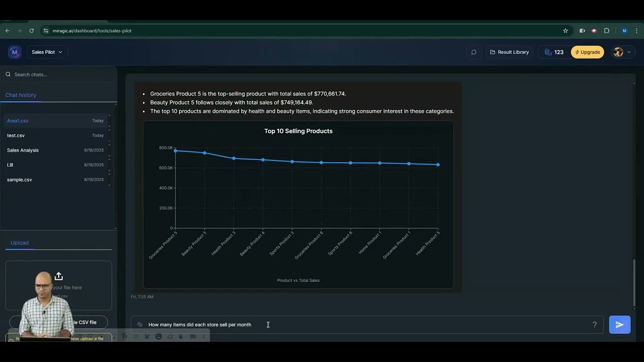Click the message input with store question

click(x=367, y=325)
